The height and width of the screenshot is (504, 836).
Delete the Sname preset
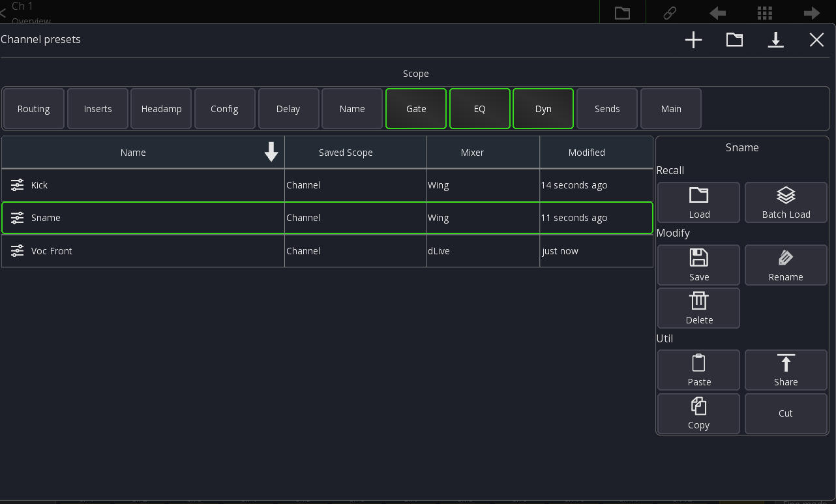click(x=698, y=308)
